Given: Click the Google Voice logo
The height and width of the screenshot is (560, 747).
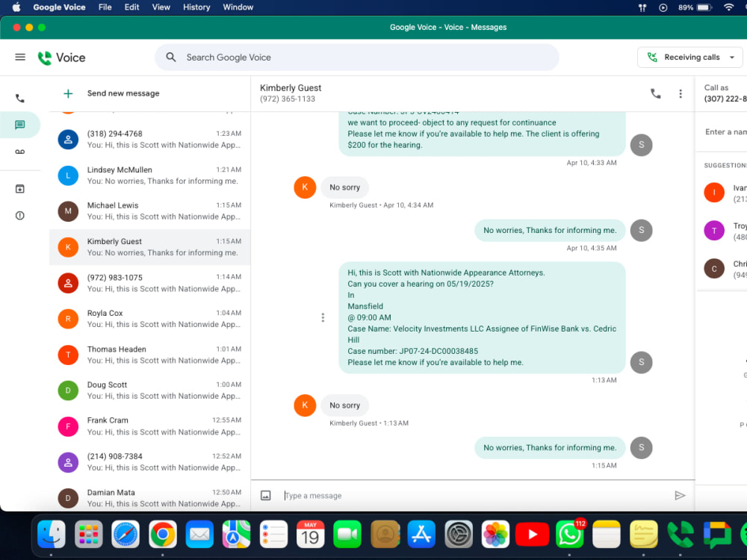Looking at the screenshot, I should pyautogui.click(x=61, y=57).
